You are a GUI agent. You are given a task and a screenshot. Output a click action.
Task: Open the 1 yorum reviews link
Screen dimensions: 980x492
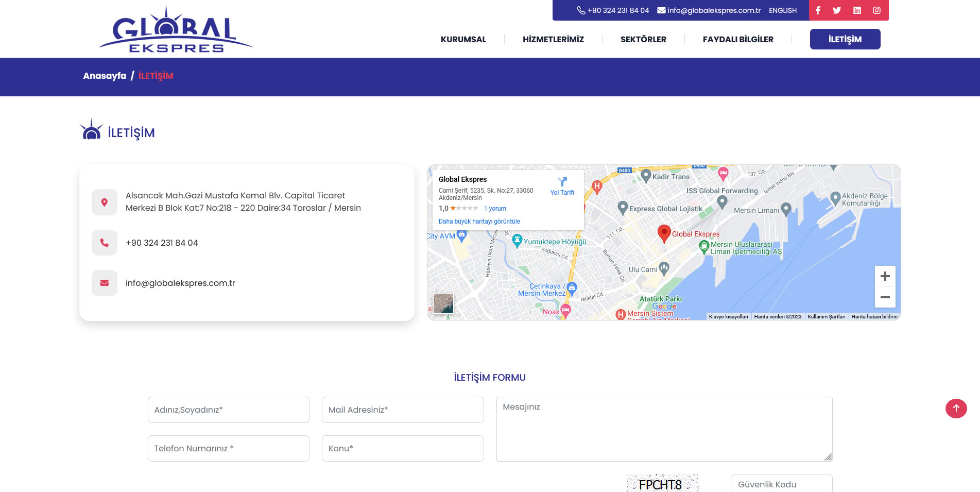pyautogui.click(x=495, y=209)
